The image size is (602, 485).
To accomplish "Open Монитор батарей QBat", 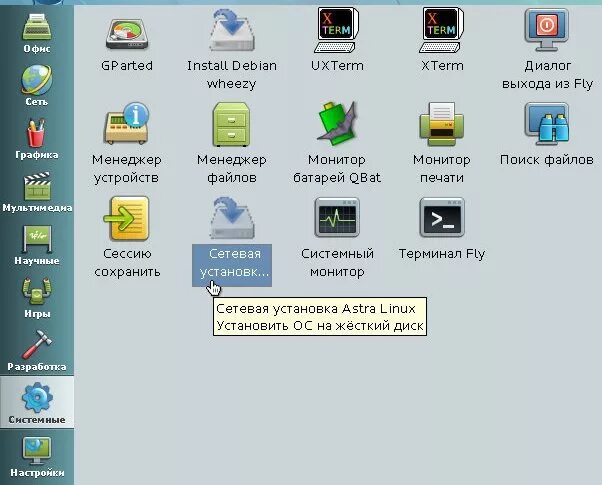I will coord(337,143).
